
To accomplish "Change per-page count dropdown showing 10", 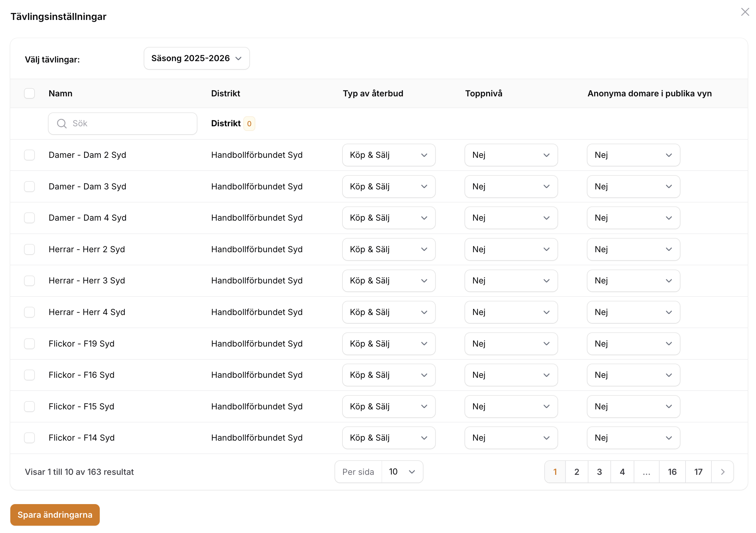I will (x=402, y=472).
